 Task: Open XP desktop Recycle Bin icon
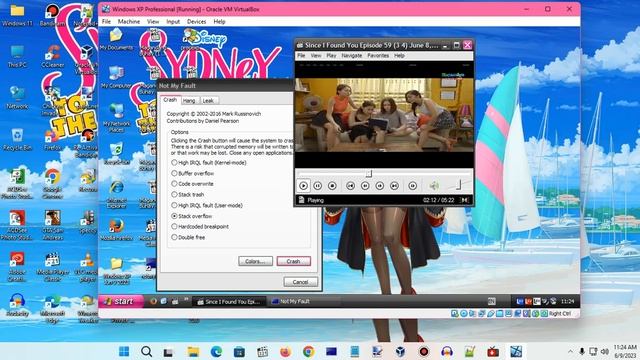(x=116, y=154)
